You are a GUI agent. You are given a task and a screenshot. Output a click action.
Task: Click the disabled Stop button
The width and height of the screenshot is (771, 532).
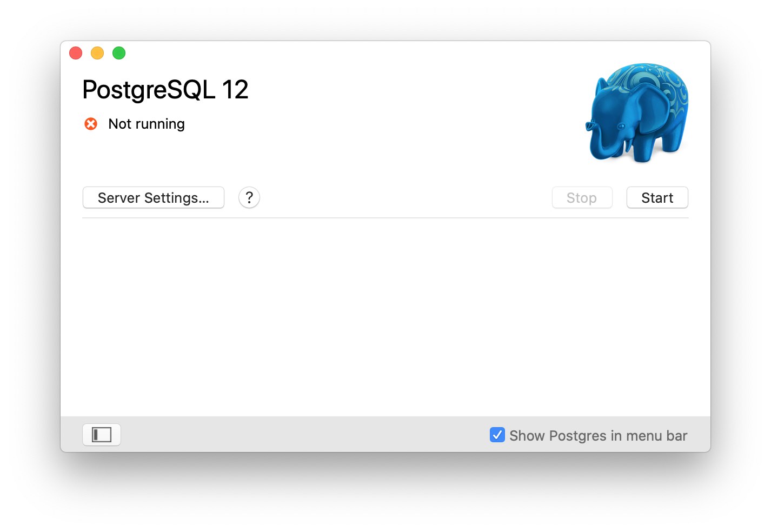point(582,197)
